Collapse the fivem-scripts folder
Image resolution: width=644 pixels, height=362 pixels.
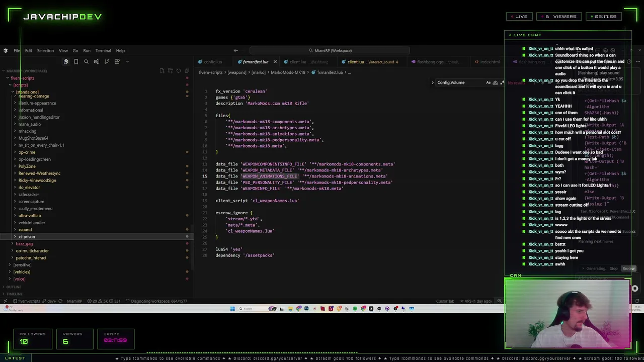pyautogui.click(x=22, y=78)
